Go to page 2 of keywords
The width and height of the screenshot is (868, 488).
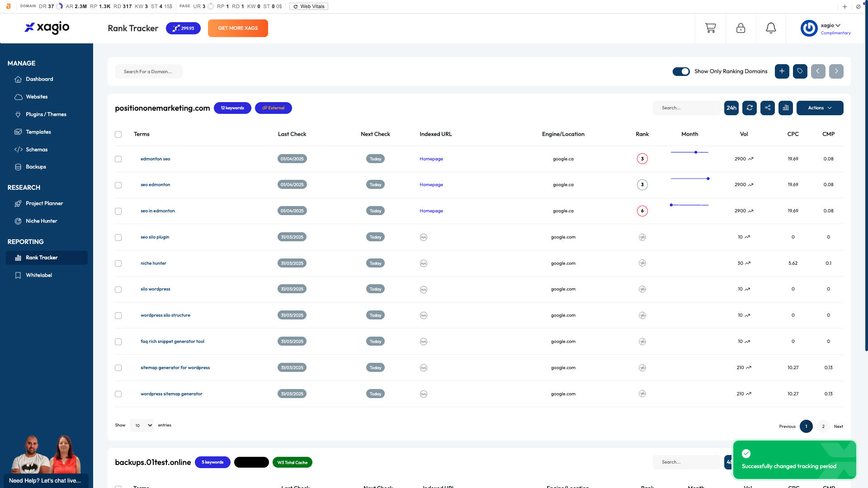(823, 427)
